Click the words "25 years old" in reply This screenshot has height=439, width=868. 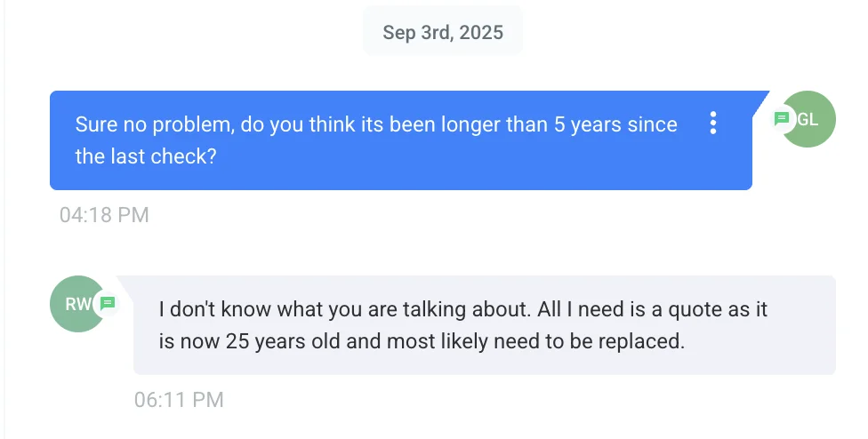(275, 341)
